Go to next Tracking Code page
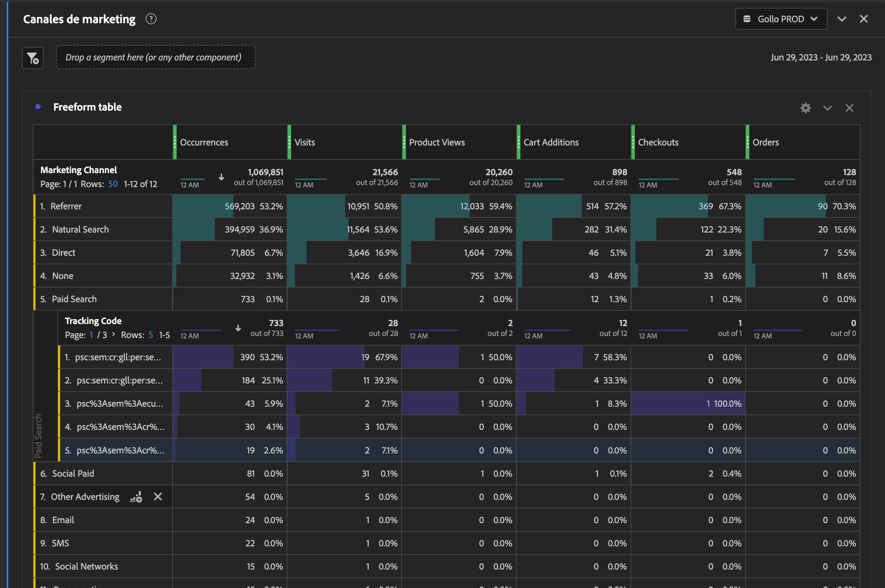 click(113, 334)
